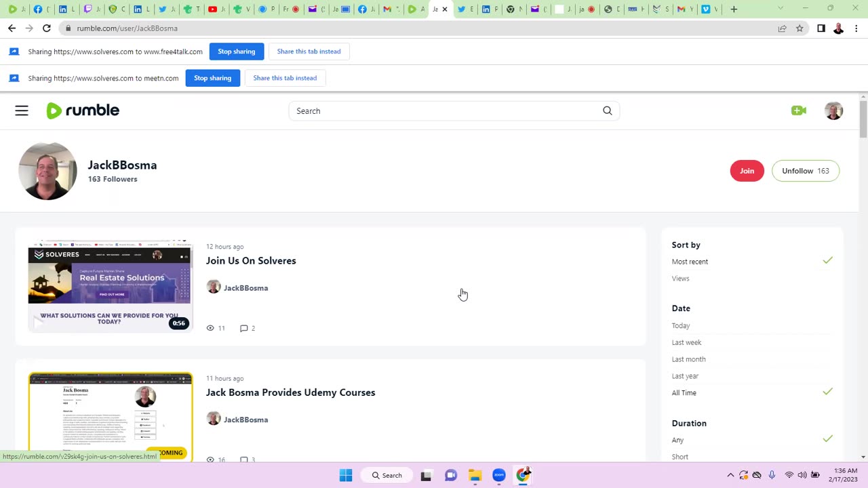The width and height of the screenshot is (868, 488).
Task: Go back using the browser back arrow
Action: coord(12,28)
